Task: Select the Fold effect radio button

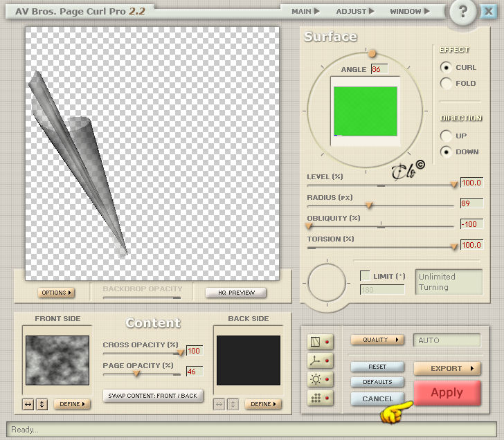Action: tap(446, 83)
